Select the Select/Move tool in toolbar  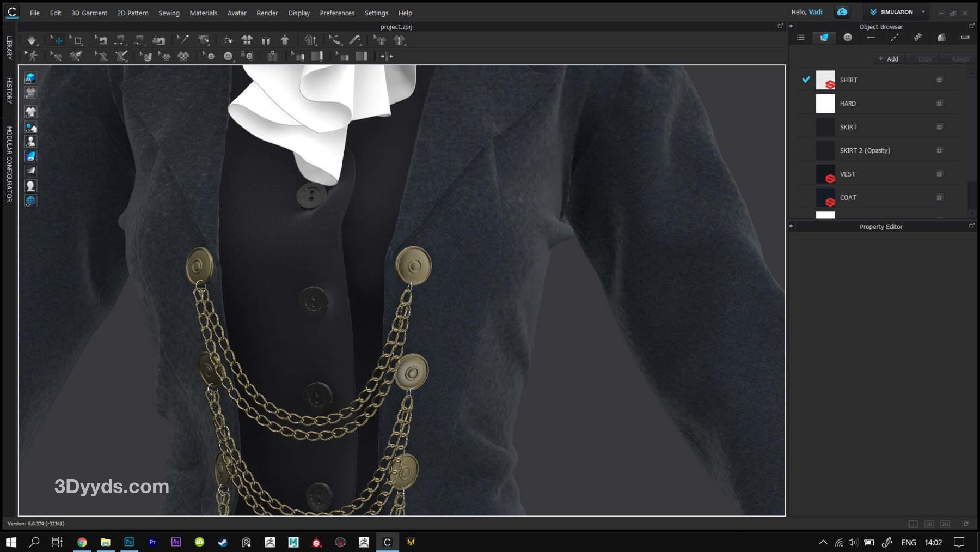57,40
